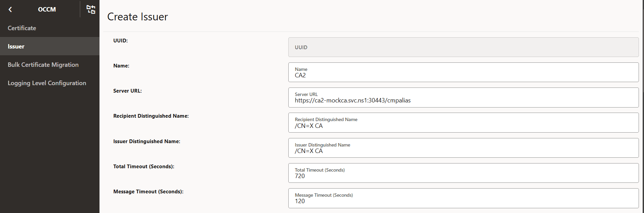The height and width of the screenshot is (213, 644).
Task: Click the Server URL input with the mockca address
Action: point(463,97)
